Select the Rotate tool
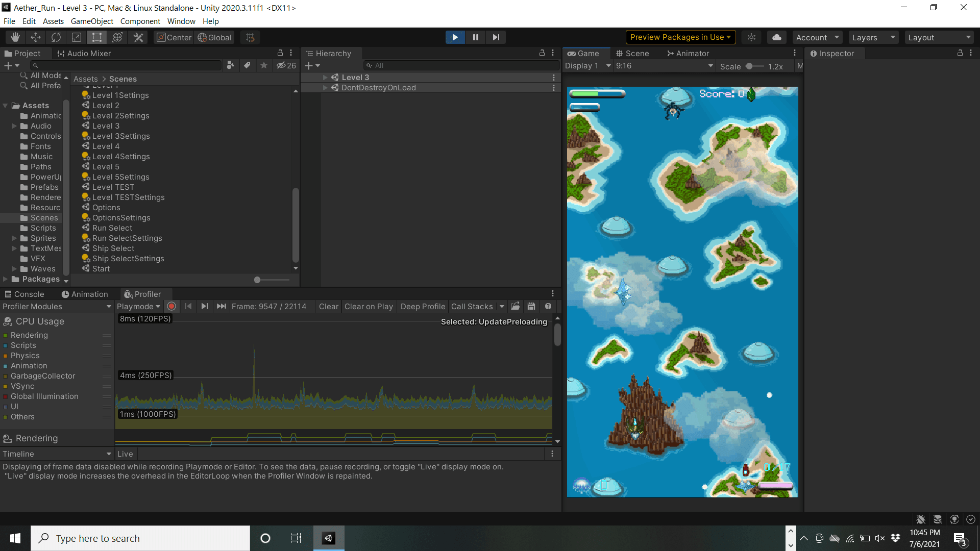The width and height of the screenshot is (980, 551). click(56, 37)
